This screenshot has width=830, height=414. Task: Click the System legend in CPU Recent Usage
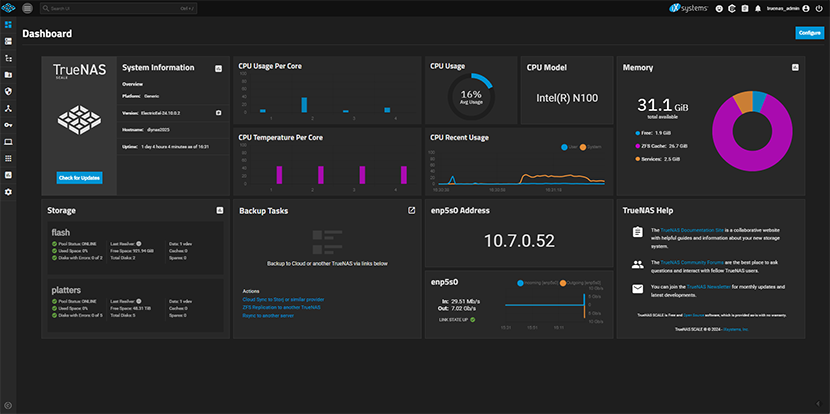[x=591, y=147]
